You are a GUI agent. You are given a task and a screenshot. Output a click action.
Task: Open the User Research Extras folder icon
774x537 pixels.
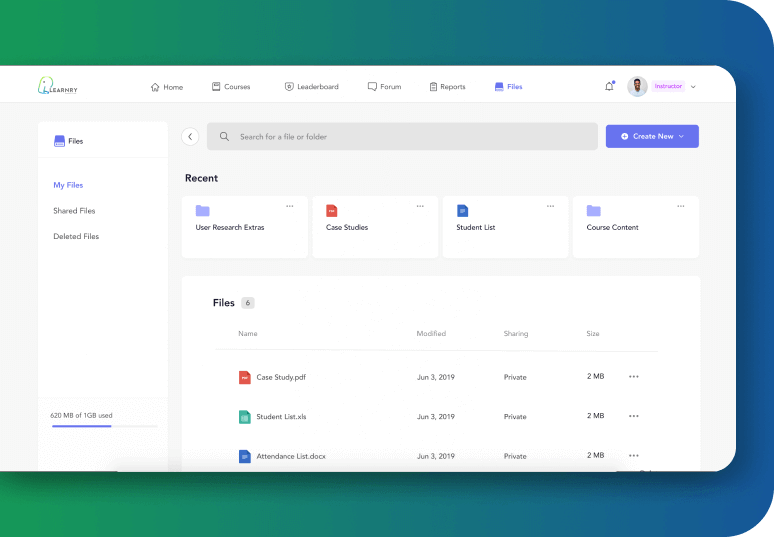(202, 211)
